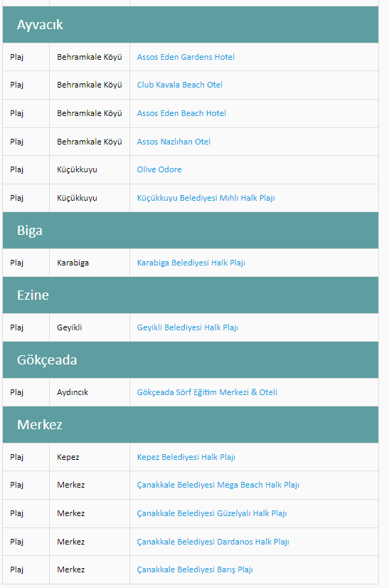Image resolution: width=389 pixels, height=588 pixels.
Task: Open Çanakkale Belediyesi Mega Beach Halk Plajı
Action: [x=218, y=485]
